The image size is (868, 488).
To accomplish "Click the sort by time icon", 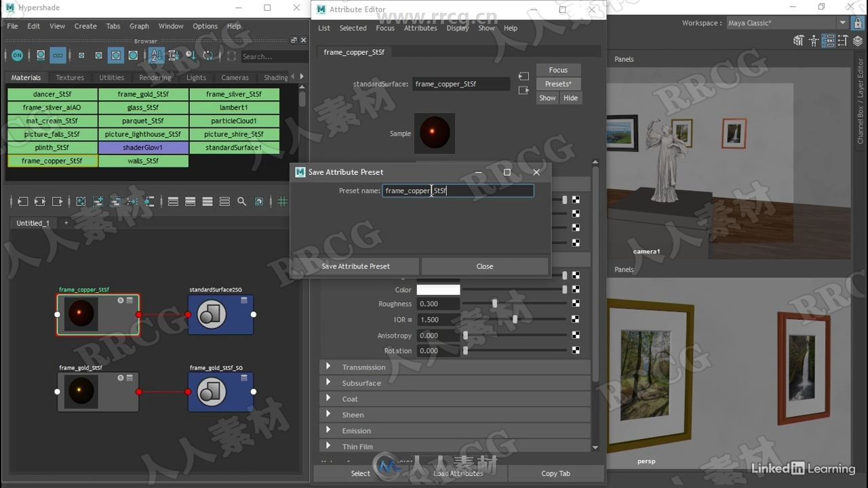I will [191, 56].
